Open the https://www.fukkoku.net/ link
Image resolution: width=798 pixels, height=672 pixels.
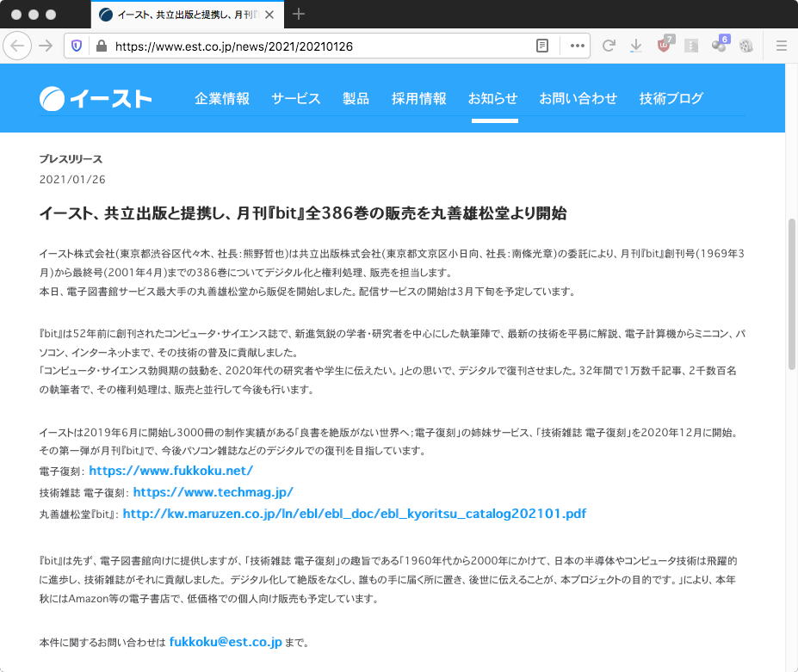tap(171, 471)
